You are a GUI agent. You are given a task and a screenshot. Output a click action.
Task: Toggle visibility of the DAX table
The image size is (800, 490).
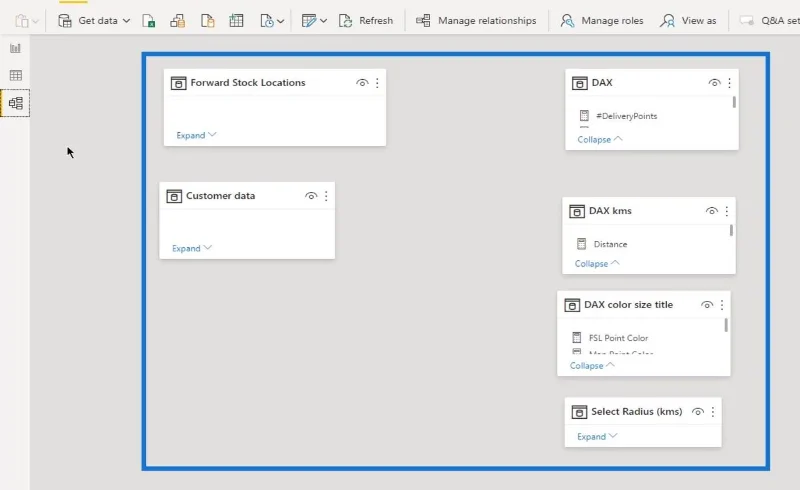point(714,83)
